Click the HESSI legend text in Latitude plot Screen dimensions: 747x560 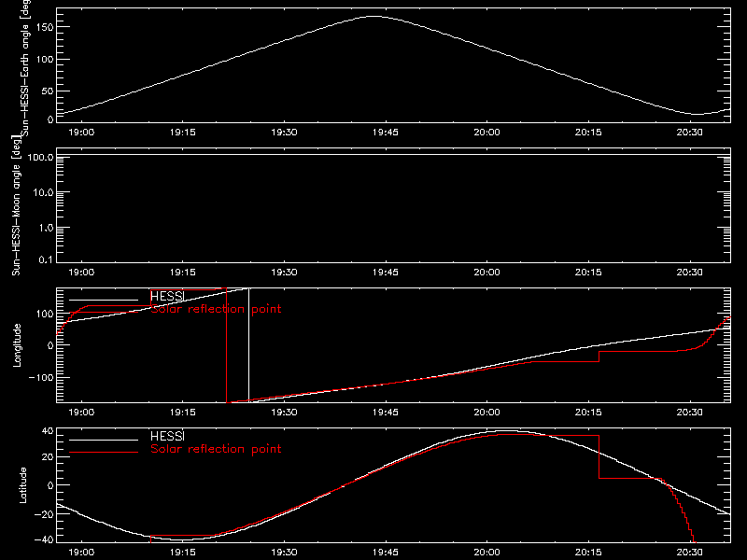[x=167, y=436]
